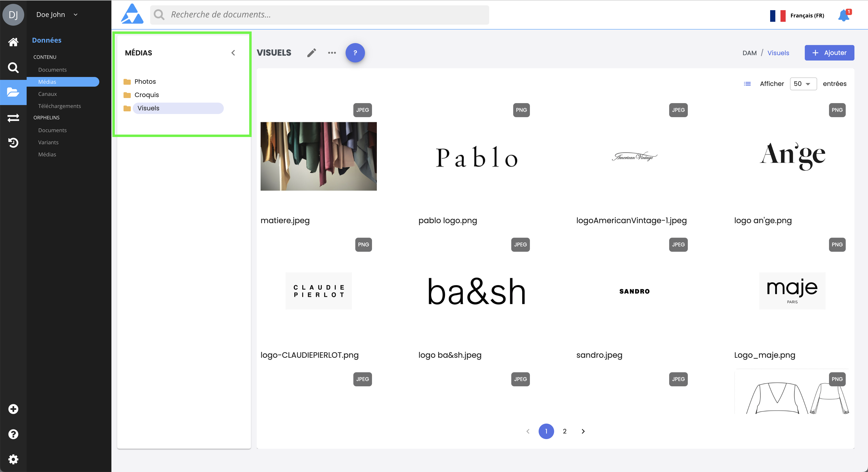Click file name logoAmericanVintage-1.jpeg
Screen dimensions: 868x472
coord(631,221)
